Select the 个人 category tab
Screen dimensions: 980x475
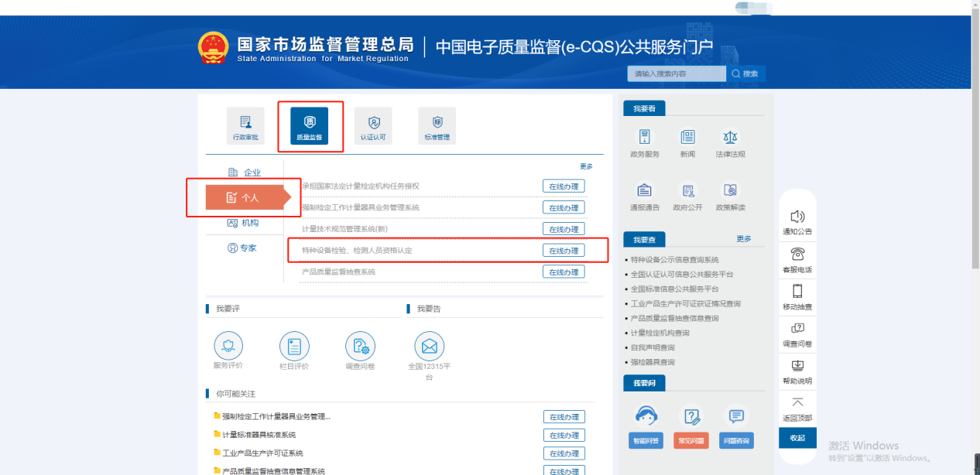tap(242, 198)
